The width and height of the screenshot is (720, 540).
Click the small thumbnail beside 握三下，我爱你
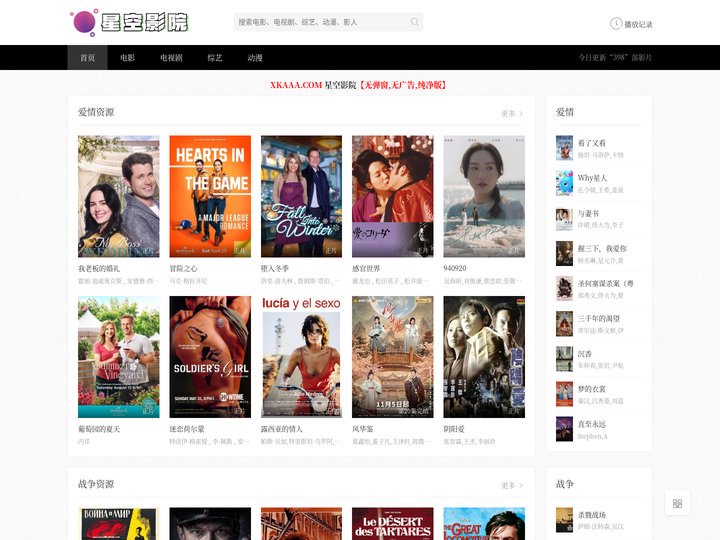[564, 253]
